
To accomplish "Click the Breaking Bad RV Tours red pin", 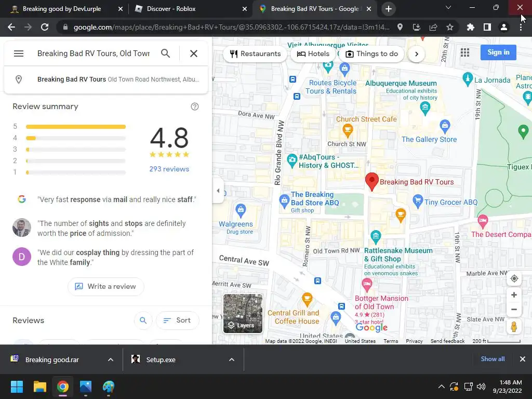I will [372, 181].
